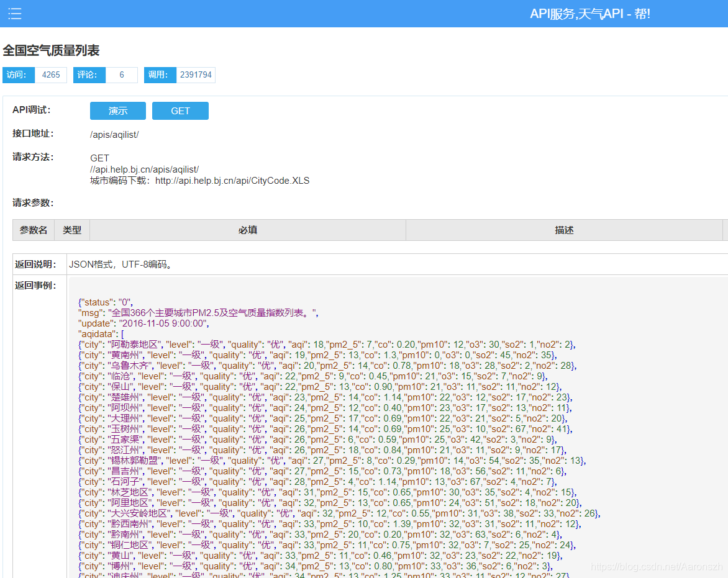Click the 临沧 city data row
The width and height of the screenshot is (728, 578).
(x=314, y=376)
